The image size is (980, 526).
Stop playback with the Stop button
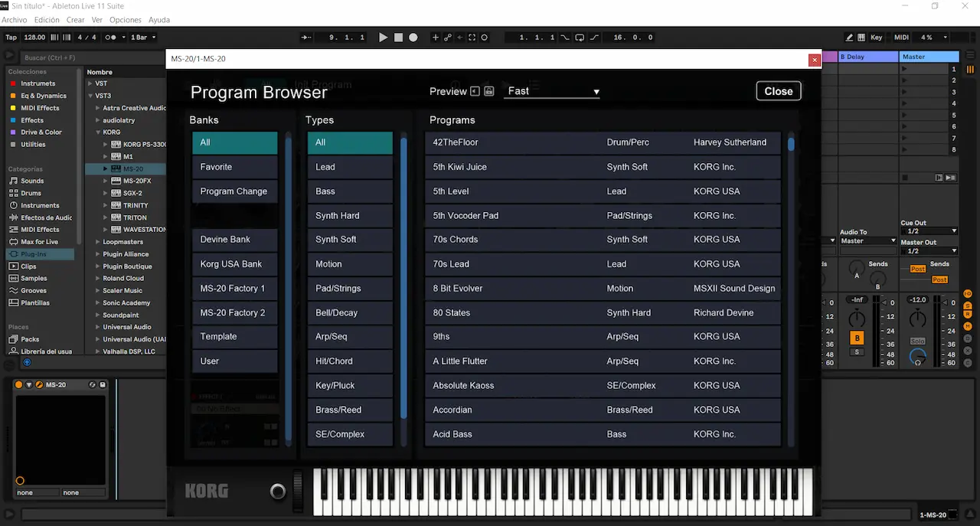[398, 37]
